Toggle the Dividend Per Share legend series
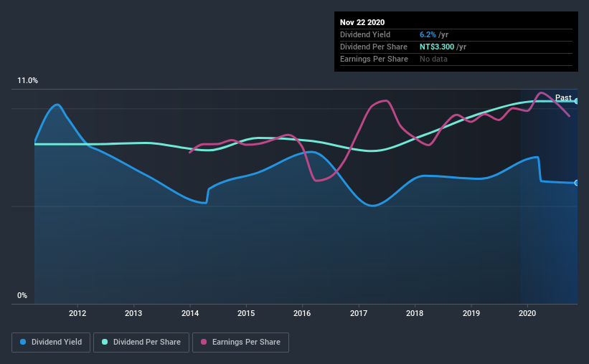This screenshot has height=364, width=589. click(x=141, y=343)
